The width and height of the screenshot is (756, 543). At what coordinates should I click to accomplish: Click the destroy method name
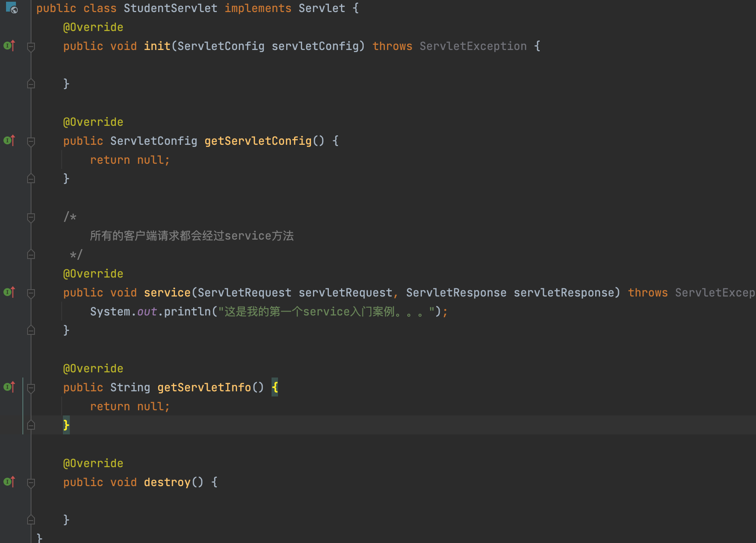(167, 482)
